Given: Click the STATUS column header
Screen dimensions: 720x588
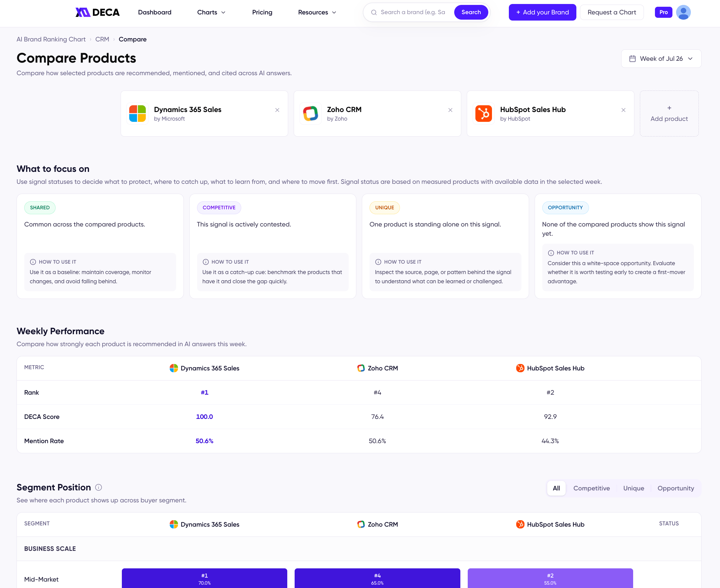Looking at the screenshot, I should tap(669, 524).
